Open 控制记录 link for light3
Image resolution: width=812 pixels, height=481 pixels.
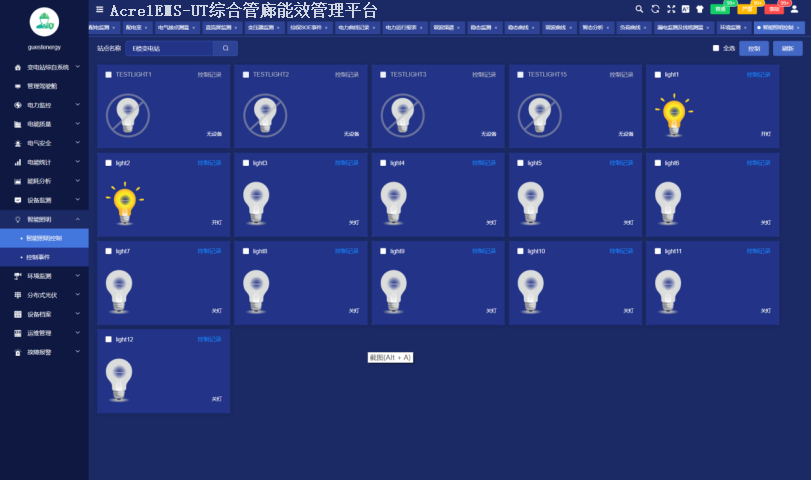pos(346,163)
